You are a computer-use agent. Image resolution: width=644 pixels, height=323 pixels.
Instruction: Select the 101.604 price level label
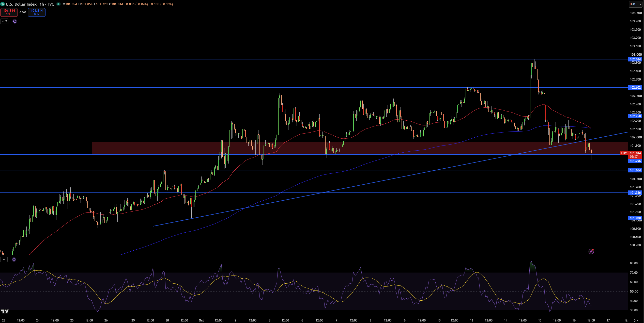[635, 170]
